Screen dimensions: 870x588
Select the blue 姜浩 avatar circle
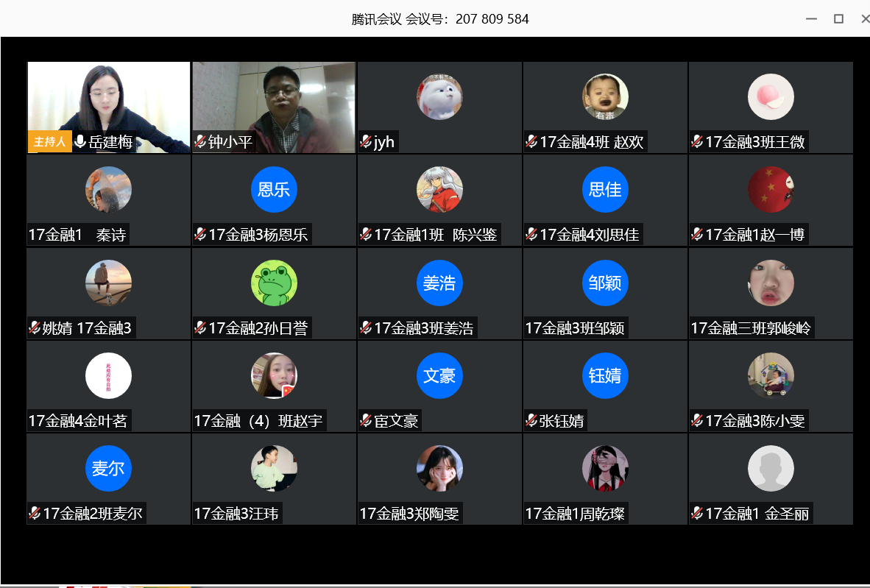pyautogui.click(x=439, y=283)
